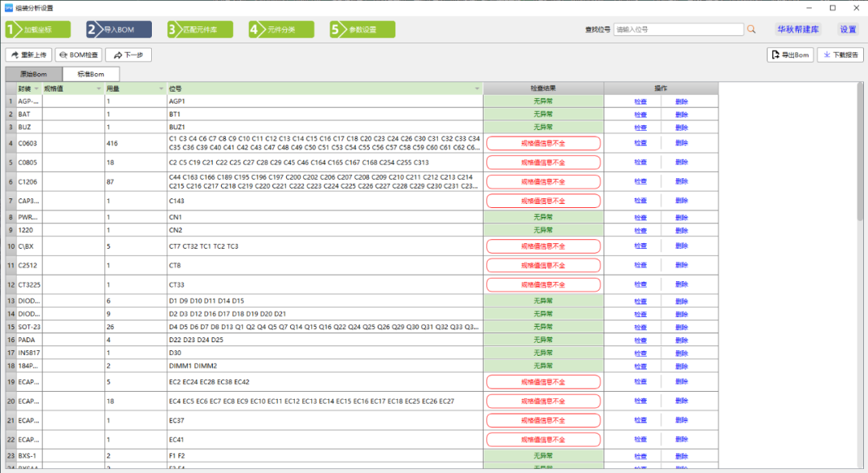Screen dimensions: 868x473
Task: Open the 位号 column filter dropdown
Action: 477,88
